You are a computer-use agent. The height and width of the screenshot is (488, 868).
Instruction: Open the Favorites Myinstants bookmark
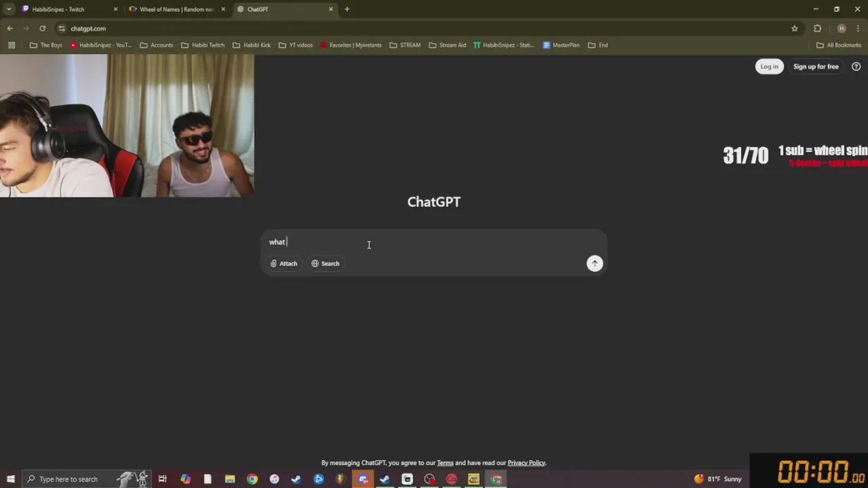pos(351,45)
